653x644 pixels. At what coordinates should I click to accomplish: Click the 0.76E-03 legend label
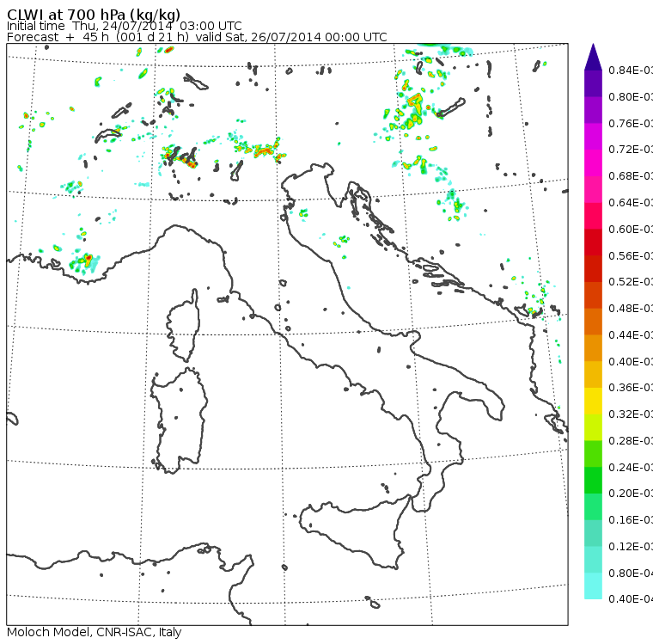(631, 123)
